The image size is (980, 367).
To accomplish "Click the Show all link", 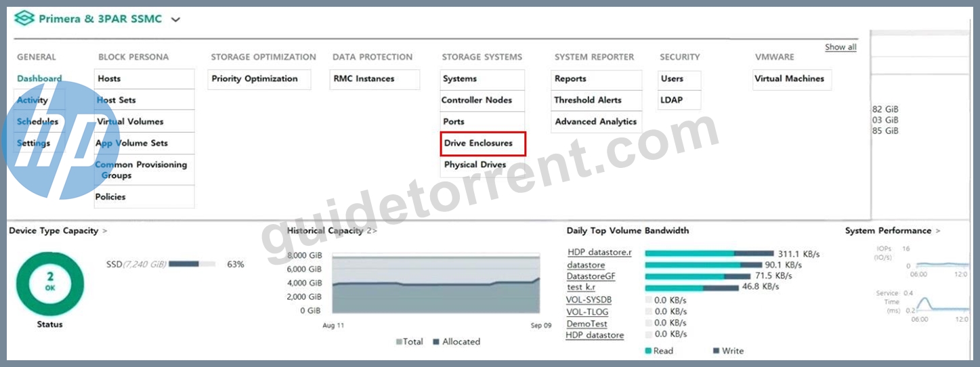I will tap(840, 47).
